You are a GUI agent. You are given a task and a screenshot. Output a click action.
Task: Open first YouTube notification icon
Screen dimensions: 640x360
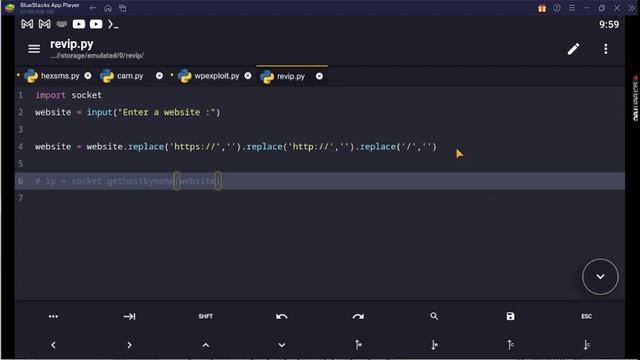tap(79, 24)
